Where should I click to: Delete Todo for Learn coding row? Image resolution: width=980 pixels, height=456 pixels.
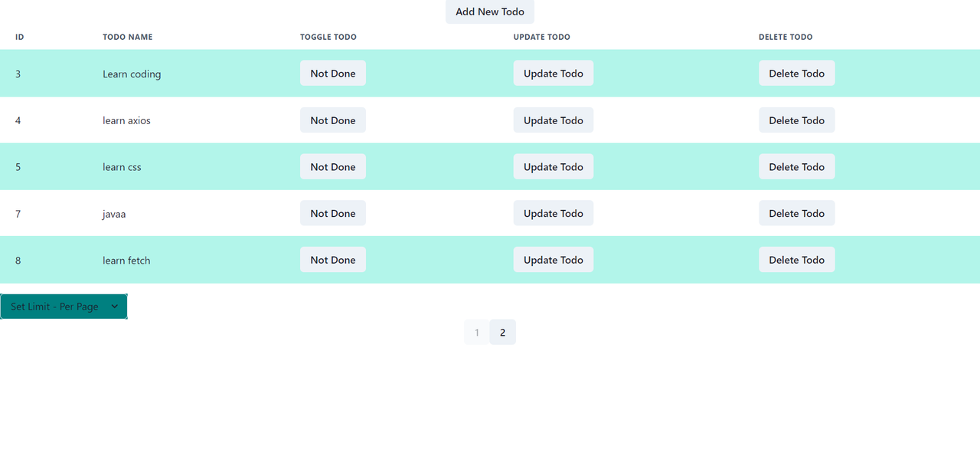[x=797, y=74]
